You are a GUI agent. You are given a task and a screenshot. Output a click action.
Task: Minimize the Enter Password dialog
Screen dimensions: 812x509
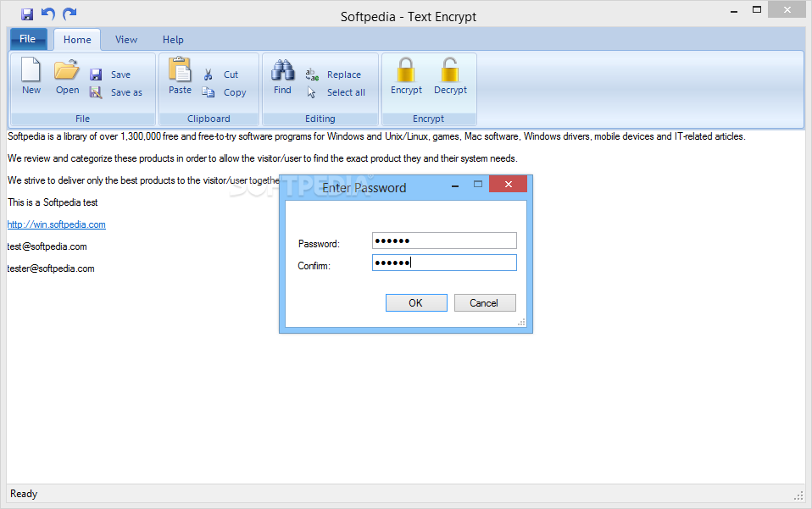(x=455, y=185)
